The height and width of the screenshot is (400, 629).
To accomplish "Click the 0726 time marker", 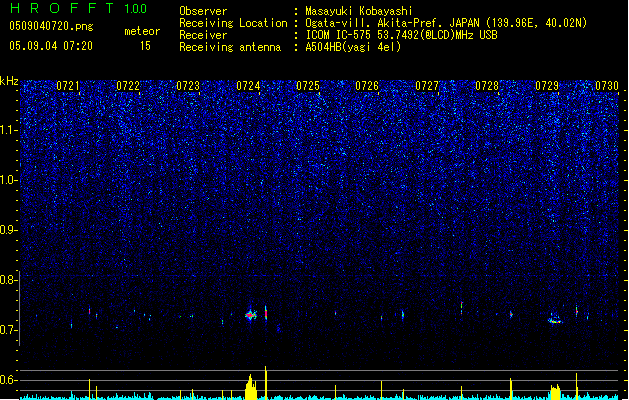I will click(x=367, y=86).
